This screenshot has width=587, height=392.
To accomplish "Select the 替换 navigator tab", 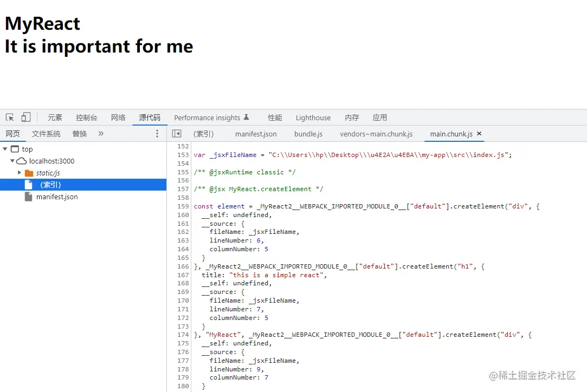I will coord(79,134).
